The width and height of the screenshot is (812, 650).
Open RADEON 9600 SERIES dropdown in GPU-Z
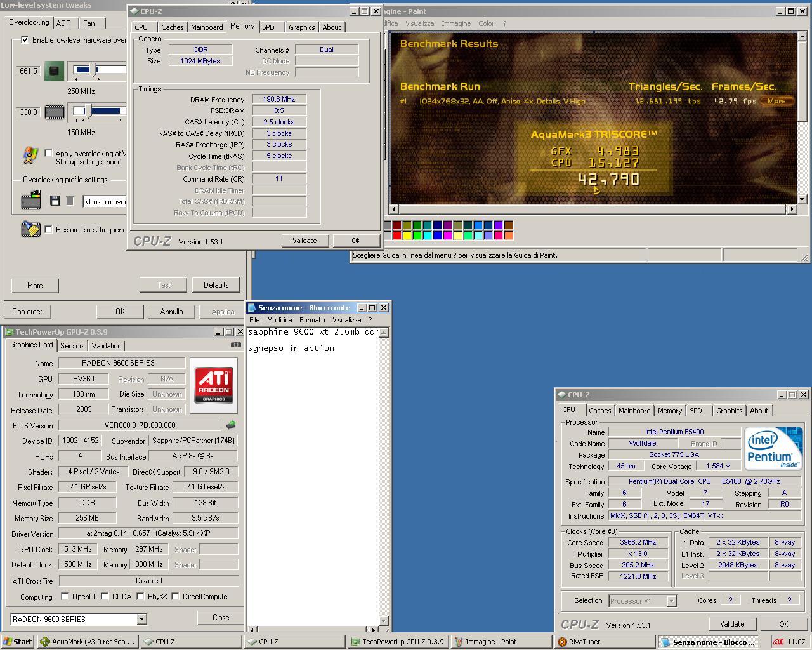click(141, 619)
